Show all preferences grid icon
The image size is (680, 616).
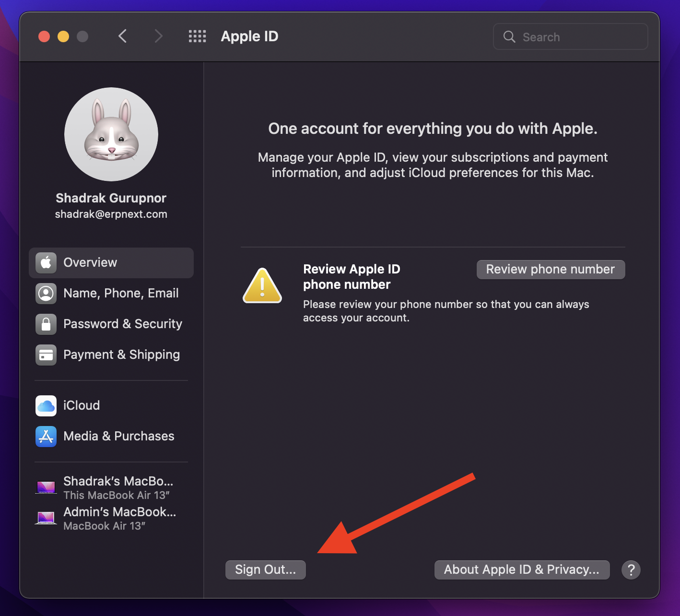click(197, 36)
